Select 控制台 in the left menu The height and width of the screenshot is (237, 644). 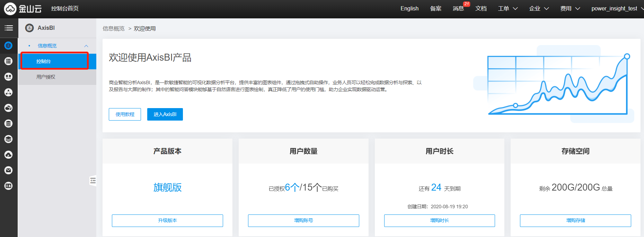point(44,61)
